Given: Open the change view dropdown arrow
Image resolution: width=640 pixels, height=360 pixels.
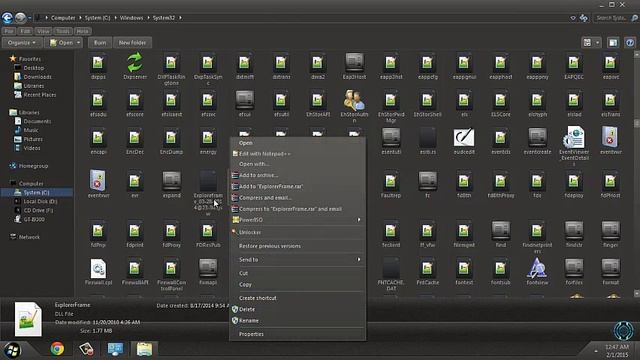Looking at the screenshot, I should click(x=598, y=42).
